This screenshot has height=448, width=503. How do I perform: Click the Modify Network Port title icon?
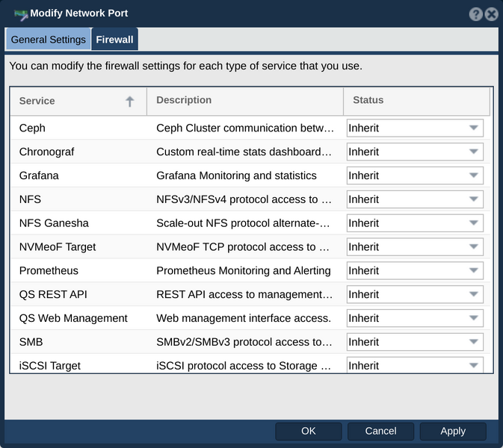(21, 15)
